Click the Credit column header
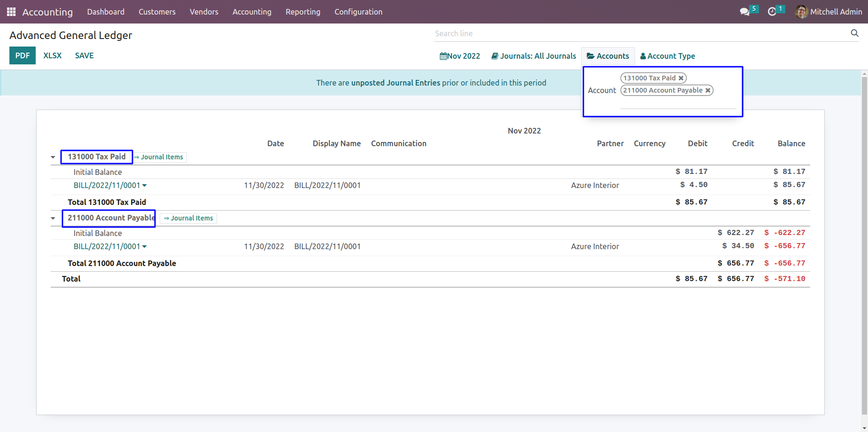Screen dimensions: 868x432 [743, 143]
